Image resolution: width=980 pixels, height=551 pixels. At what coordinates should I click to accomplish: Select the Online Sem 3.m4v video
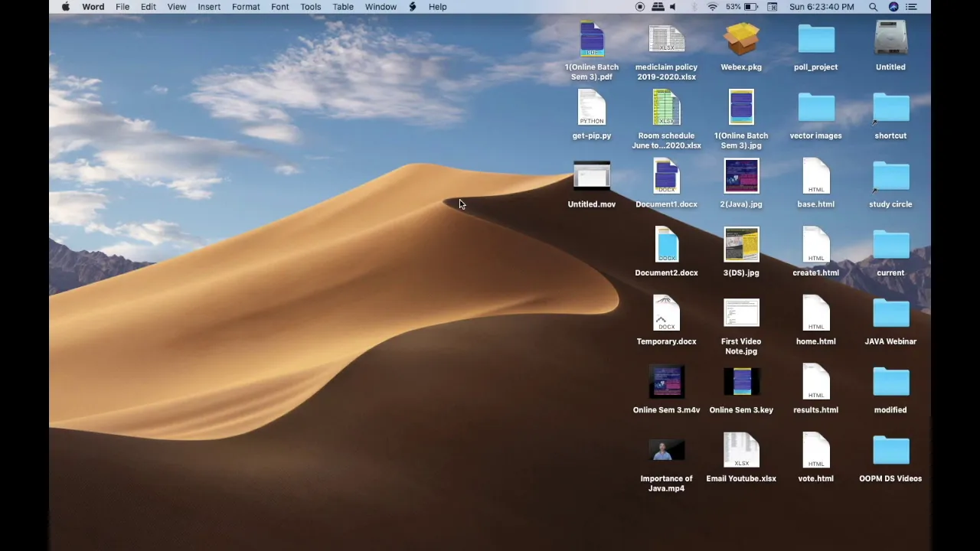(x=666, y=382)
